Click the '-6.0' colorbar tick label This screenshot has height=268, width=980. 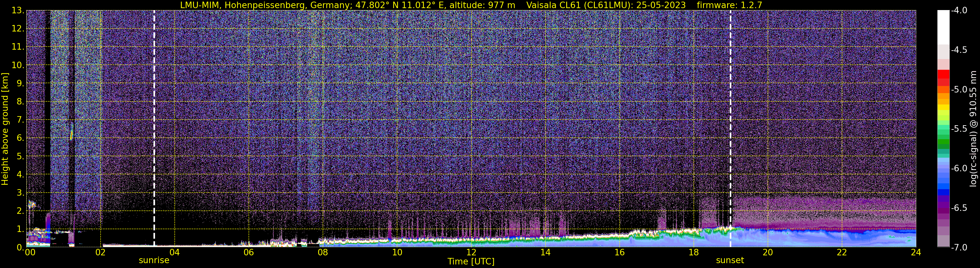click(x=959, y=168)
